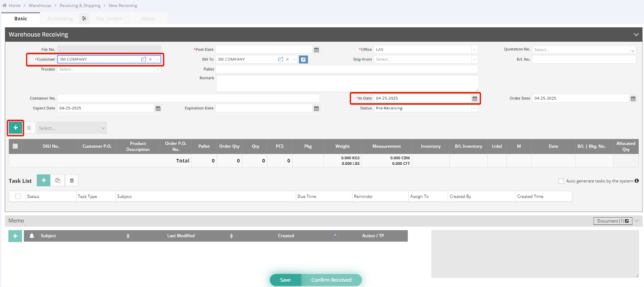Add a new memo entry
Viewport: 644px width, 287px height.
pyautogui.click(x=15, y=236)
